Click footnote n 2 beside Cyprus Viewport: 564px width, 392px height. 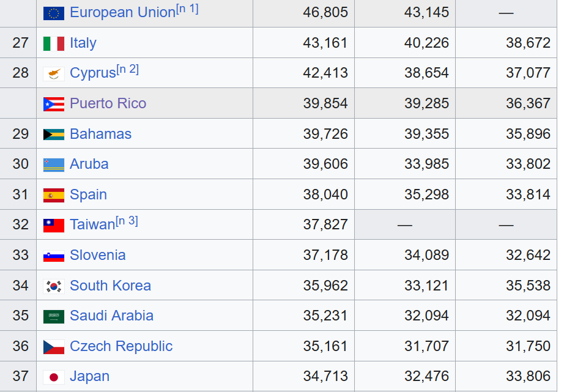pos(128,70)
